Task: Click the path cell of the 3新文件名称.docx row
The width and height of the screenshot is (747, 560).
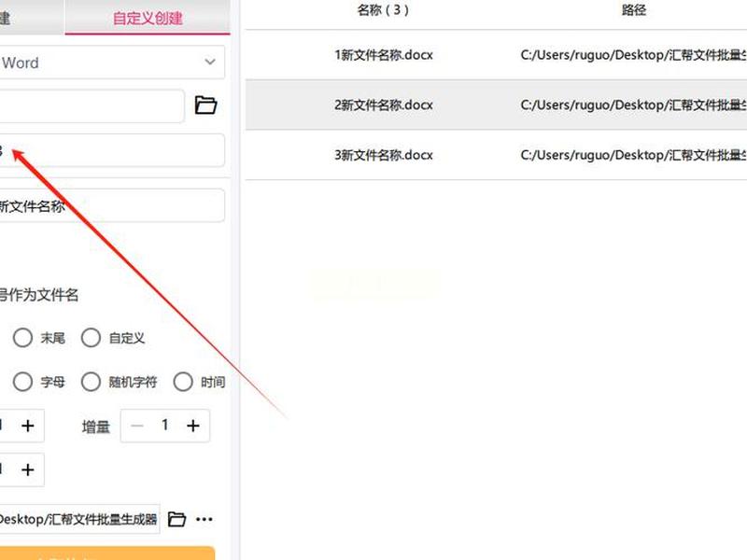Action: click(x=634, y=155)
